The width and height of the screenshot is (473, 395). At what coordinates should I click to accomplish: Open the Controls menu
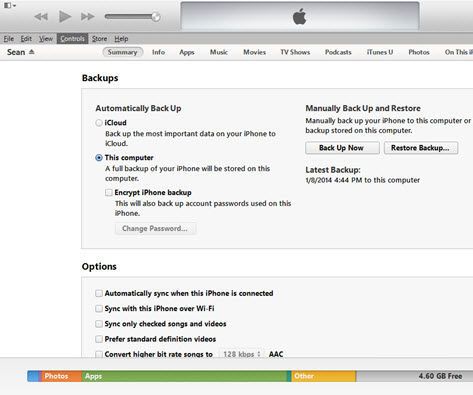click(72, 39)
